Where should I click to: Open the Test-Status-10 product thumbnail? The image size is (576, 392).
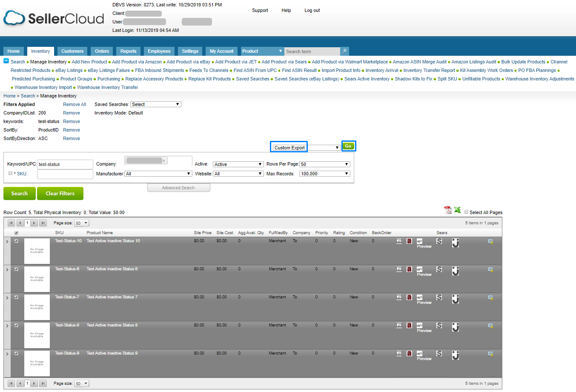coord(37,251)
